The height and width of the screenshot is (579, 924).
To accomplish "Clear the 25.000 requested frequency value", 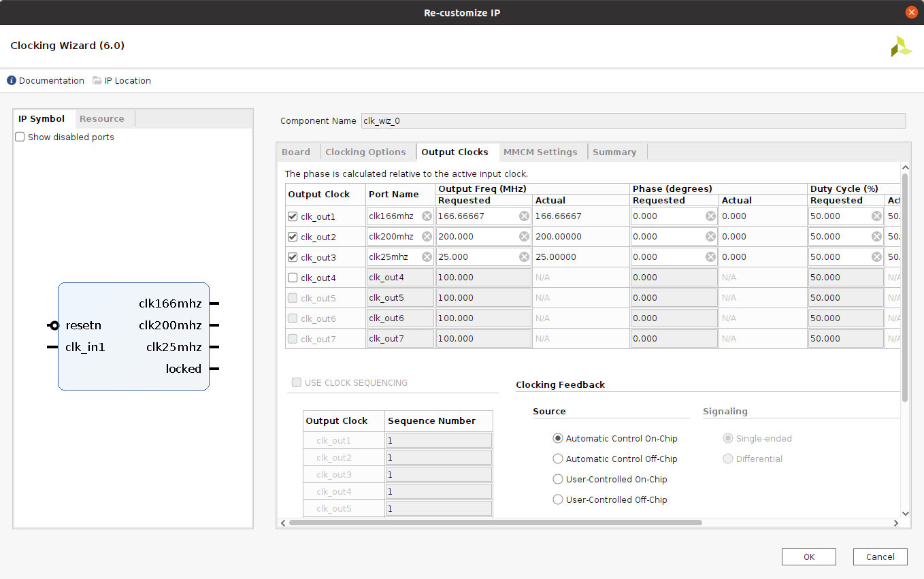I will tap(524, 257).
